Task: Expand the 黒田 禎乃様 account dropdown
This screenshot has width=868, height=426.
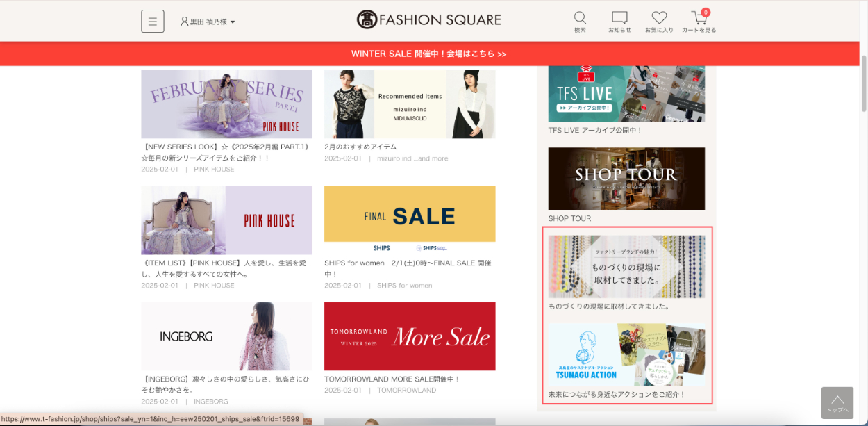Action: click(x=208, y=22)
